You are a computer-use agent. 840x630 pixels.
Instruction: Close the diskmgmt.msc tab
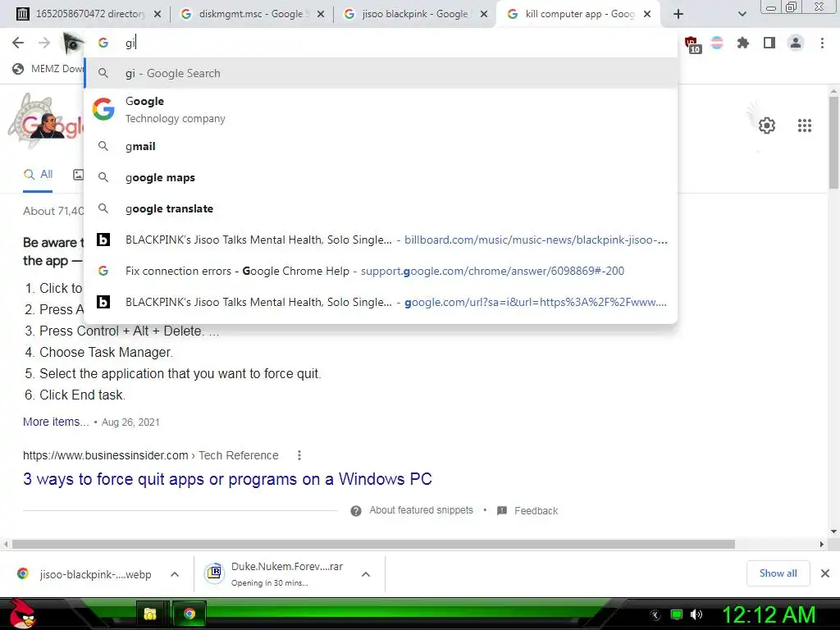pos(321,14)
